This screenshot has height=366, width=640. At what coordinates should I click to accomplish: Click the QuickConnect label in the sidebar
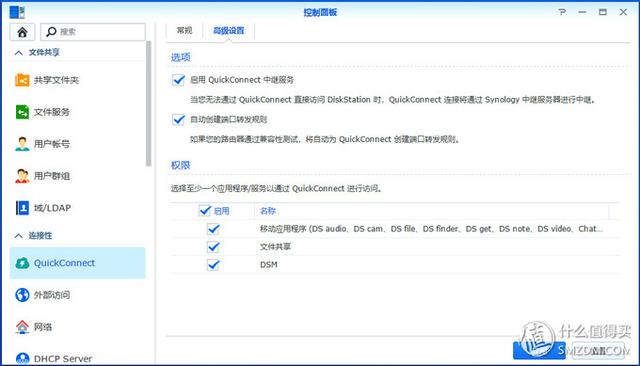(64, 263)
